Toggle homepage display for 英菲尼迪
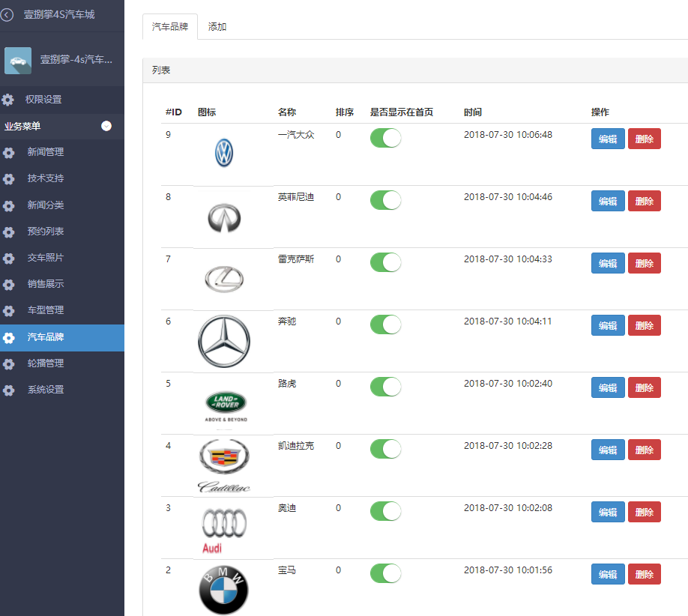Image resolution: width=688 pixels, height=616 pixels. pyautogui.click(x=386, y=201)
